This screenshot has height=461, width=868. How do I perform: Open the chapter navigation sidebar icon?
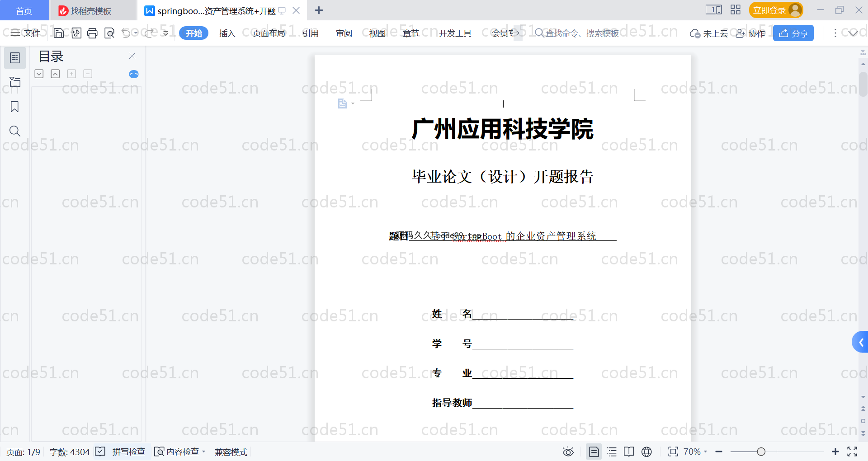point(15,82)
